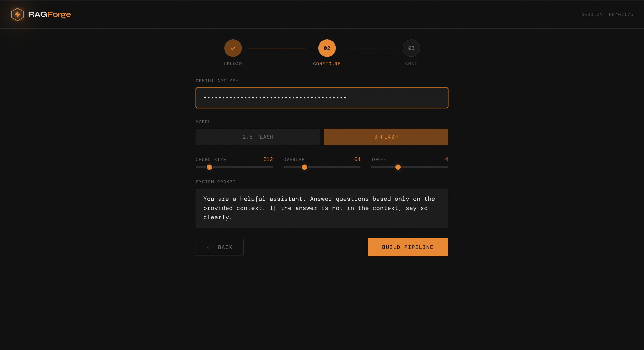
Task: Click the 02 Configure step circle
Action: [x=327, y=48]
